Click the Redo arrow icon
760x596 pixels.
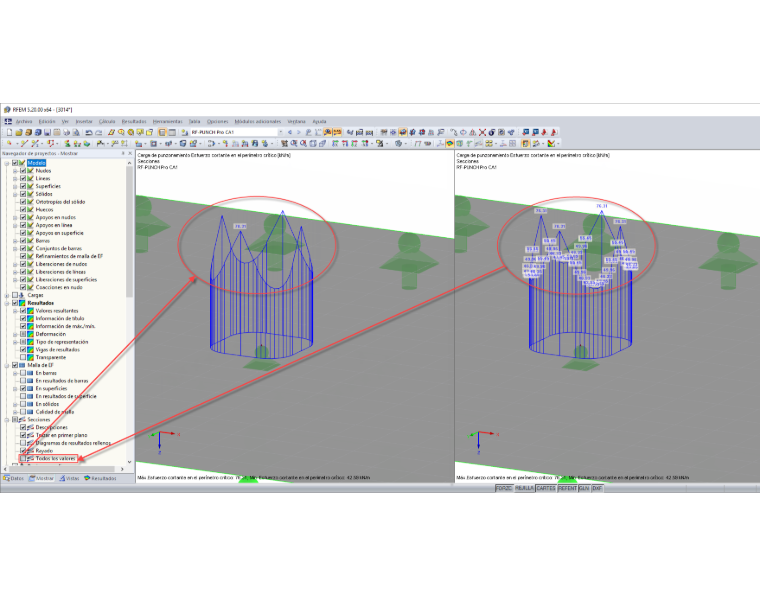coord(99,132)
